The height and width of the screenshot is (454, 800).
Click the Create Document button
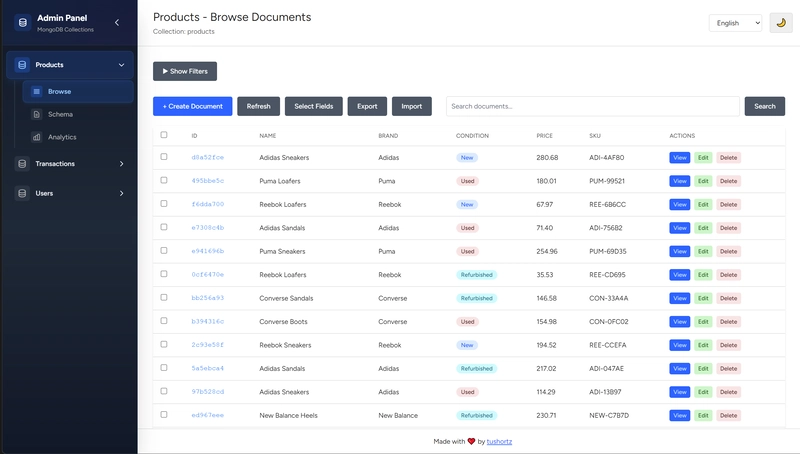[192, 106]
